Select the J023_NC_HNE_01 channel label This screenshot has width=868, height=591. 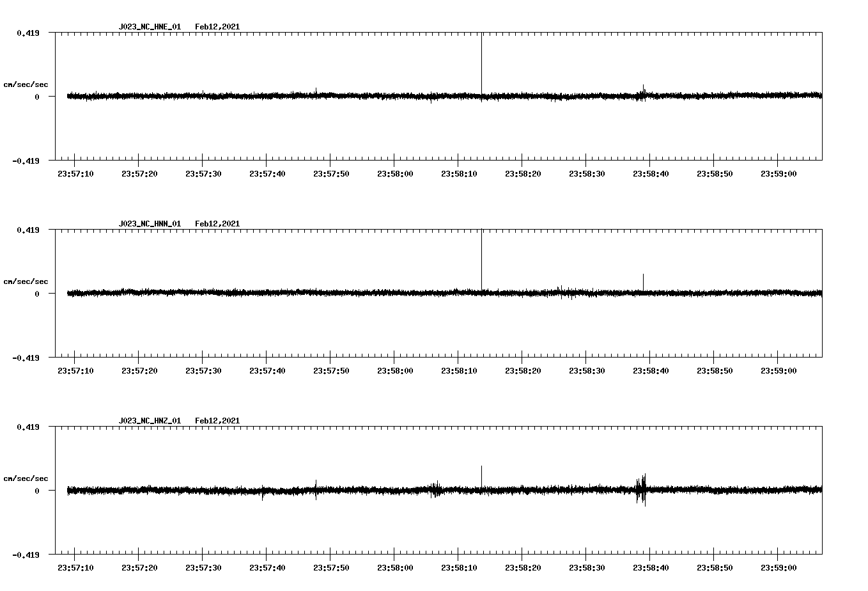(x=148, y=27)
